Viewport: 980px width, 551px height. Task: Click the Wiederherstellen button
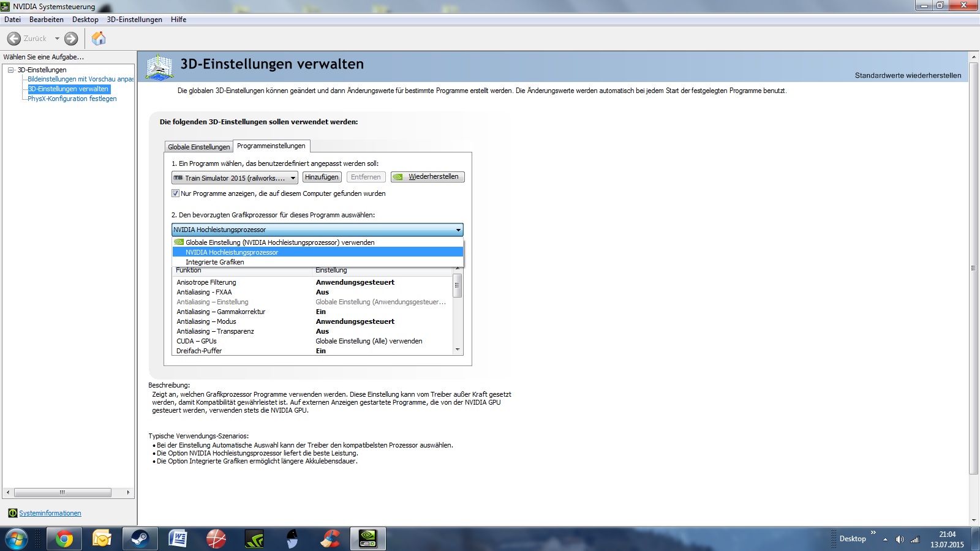[428, 177]
